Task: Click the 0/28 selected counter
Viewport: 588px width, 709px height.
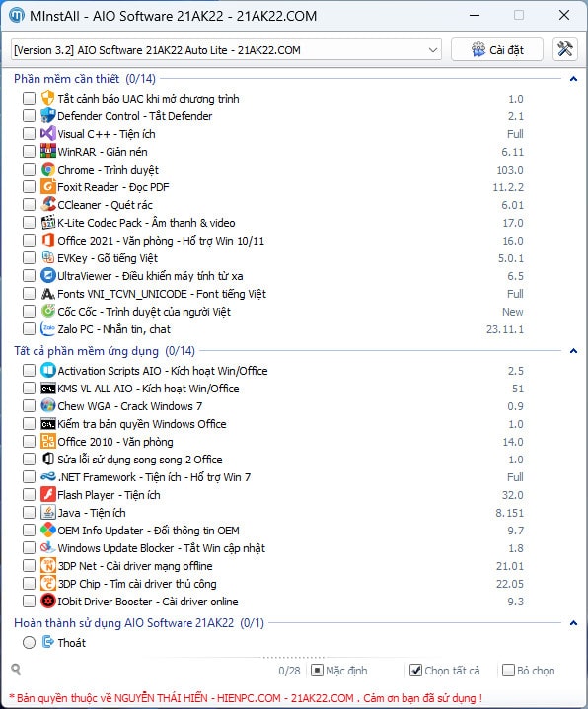Action: pyautogui.click(x=289, y=671)
